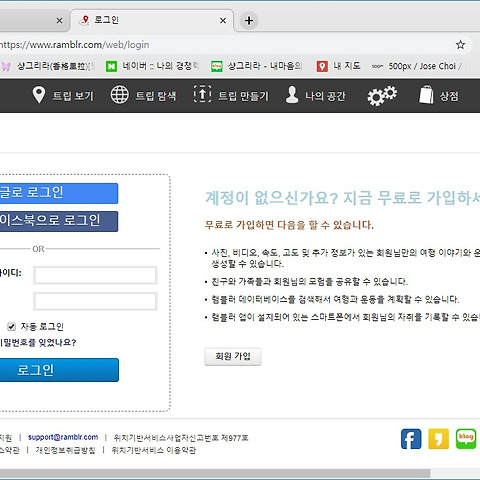Open 개인정보취급방침 privacy policy link
Viewport: 480px width, 480px height.
[66, 450]
